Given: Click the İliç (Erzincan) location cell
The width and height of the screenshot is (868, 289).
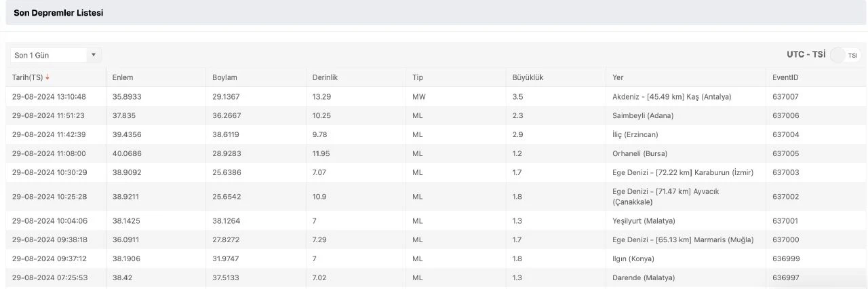Looking at the screenshot, I should pos(635,134).
